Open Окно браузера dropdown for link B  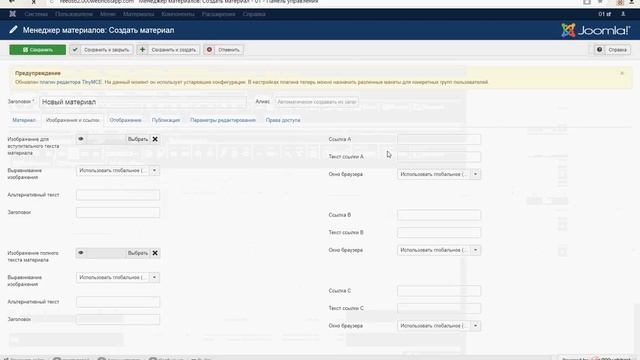[439, 250]
